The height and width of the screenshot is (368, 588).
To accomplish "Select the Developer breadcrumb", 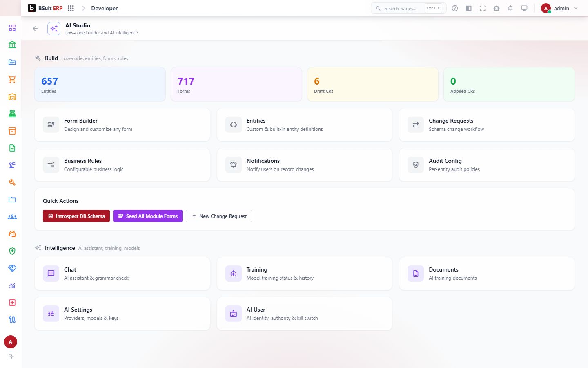I will tap(104, 8).
